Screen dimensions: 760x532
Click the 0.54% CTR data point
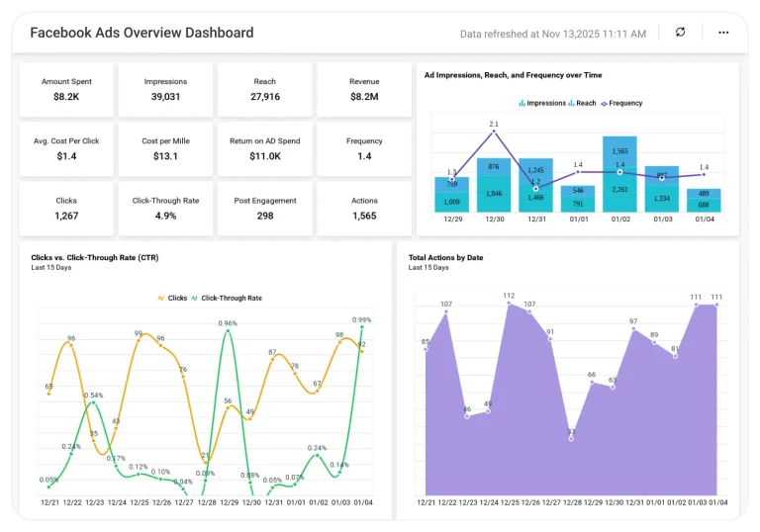pos(93,403)
